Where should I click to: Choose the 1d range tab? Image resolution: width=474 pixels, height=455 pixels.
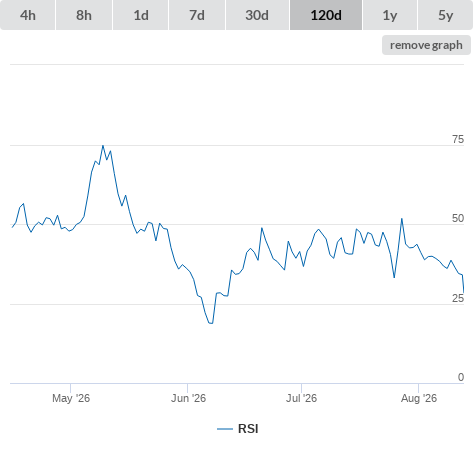[141, 15]
